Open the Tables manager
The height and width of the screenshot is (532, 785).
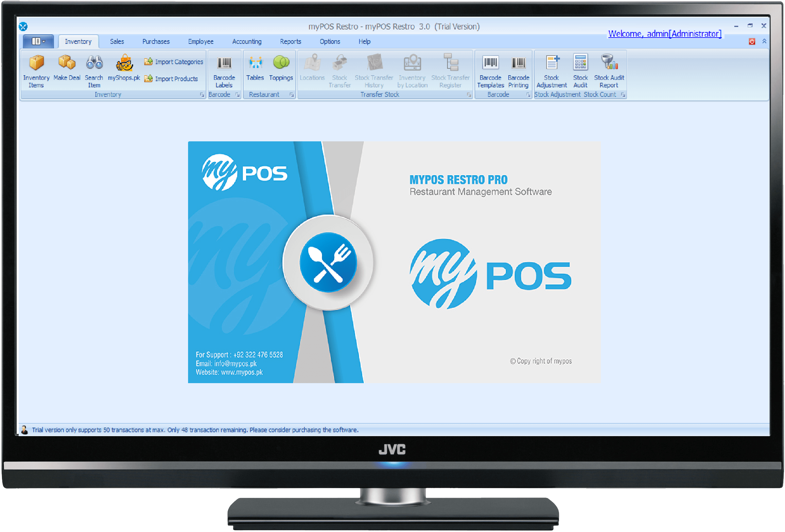point(255,67)
